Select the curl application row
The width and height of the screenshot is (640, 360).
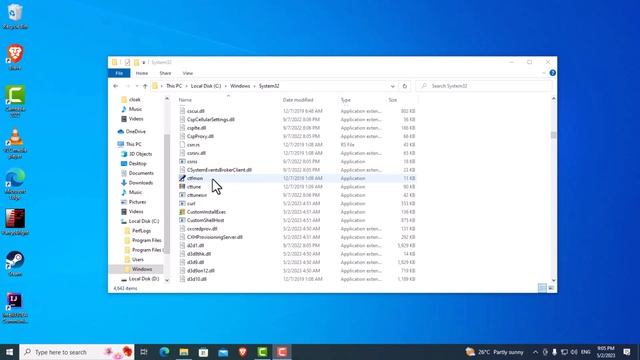(x=297, y=204)
